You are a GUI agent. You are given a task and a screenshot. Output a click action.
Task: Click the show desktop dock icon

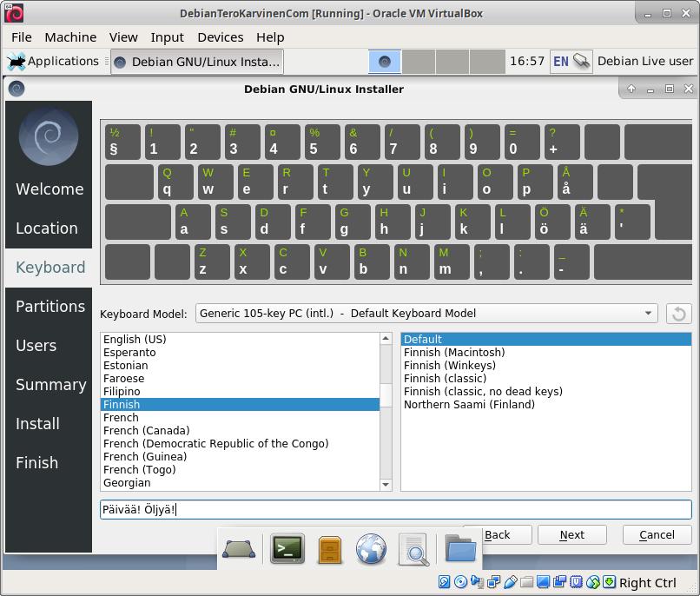tap(239, 549)
